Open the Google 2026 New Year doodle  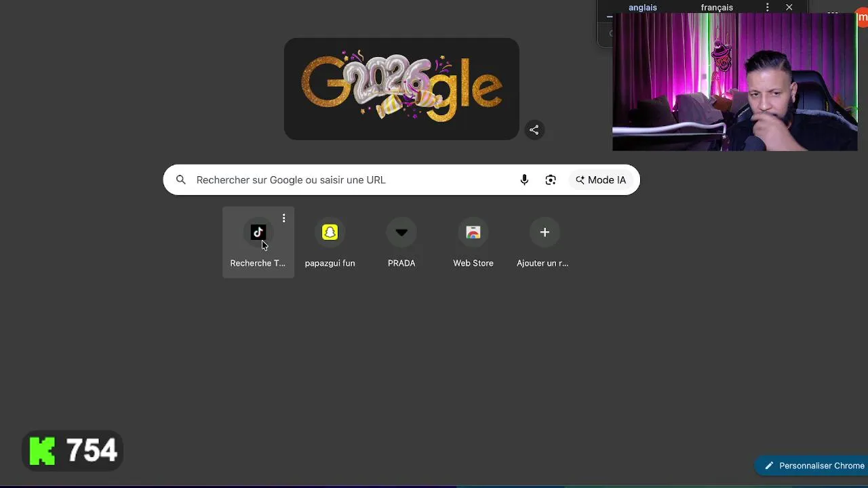click(x=401, y=89)
